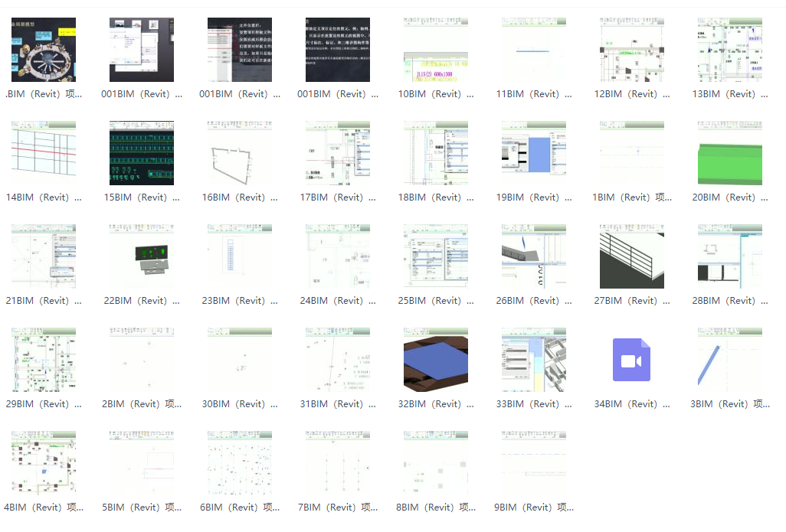Select the purple video icon of 34BIM
The height and width of the screenshot is (532, 786).
(631, 360)
